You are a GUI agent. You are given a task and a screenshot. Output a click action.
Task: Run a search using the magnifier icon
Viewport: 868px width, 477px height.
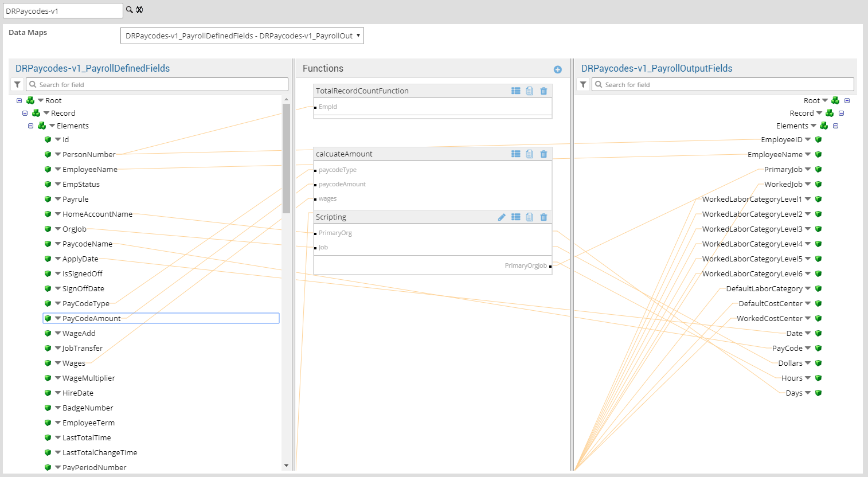click(x=129, y=10)
